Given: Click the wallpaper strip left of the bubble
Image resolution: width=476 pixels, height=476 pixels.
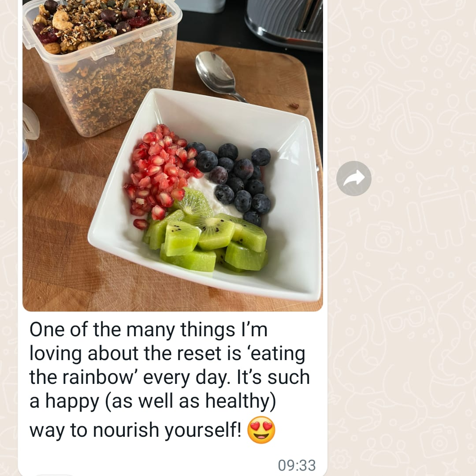Looking at the screenshot, I should pyautogui.click(x=9, y=237).
